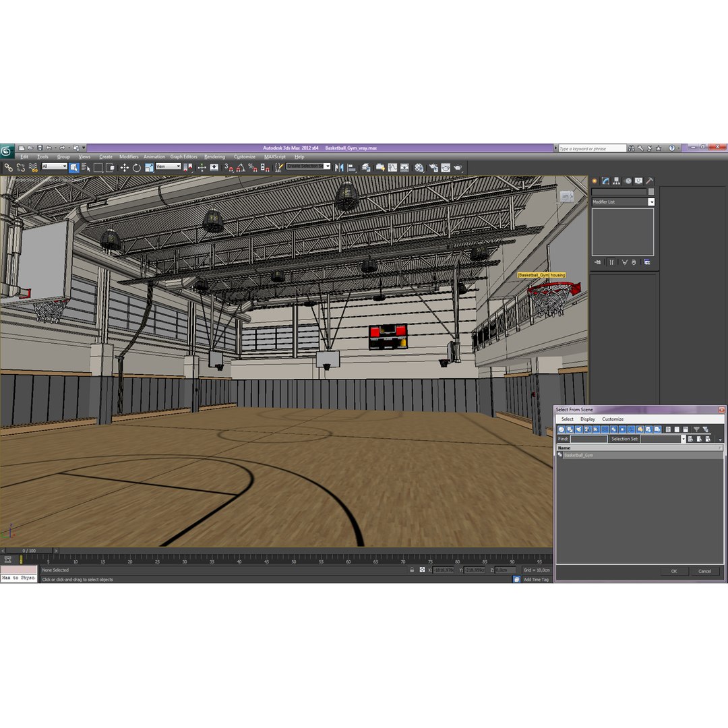
Task: Open the Material Editor icon
Action: pos(419,168)
